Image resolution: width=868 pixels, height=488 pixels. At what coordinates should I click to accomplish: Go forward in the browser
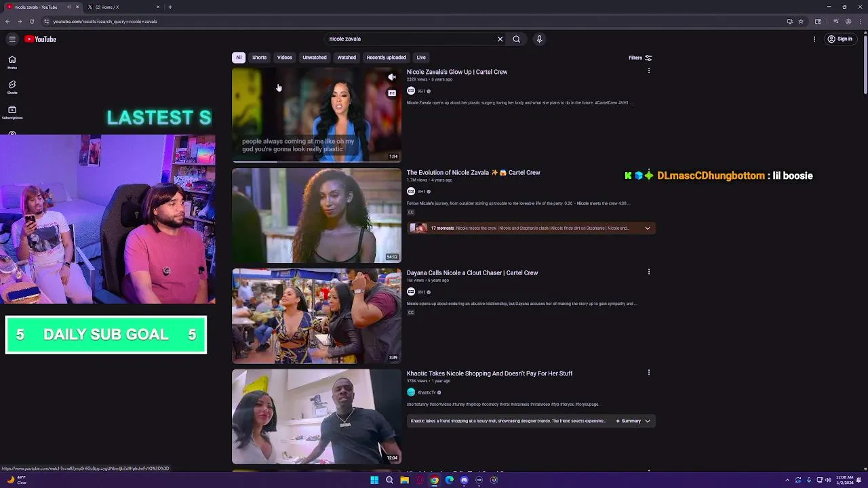(20, 21)
